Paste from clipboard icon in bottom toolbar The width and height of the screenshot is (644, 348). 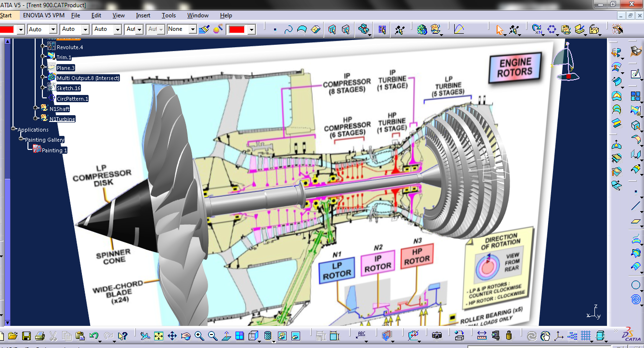[x=80, y=336]
